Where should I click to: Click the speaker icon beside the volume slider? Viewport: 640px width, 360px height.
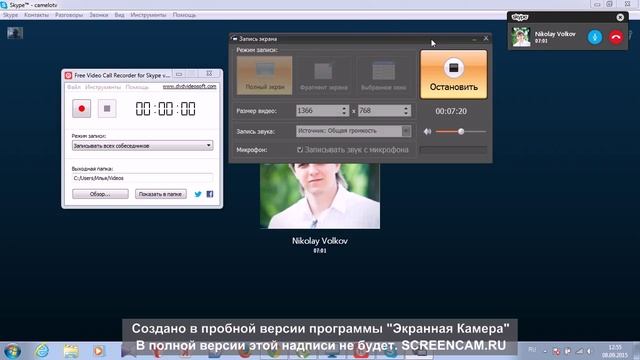tap(427, 131)
